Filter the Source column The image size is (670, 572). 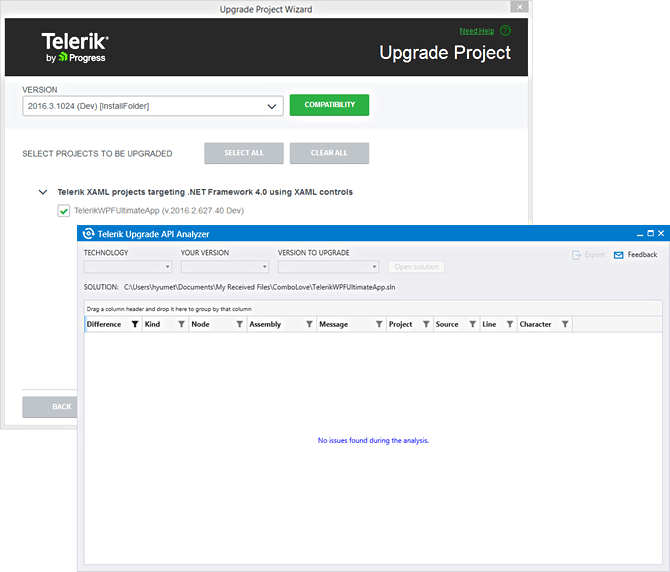[473, 324]
